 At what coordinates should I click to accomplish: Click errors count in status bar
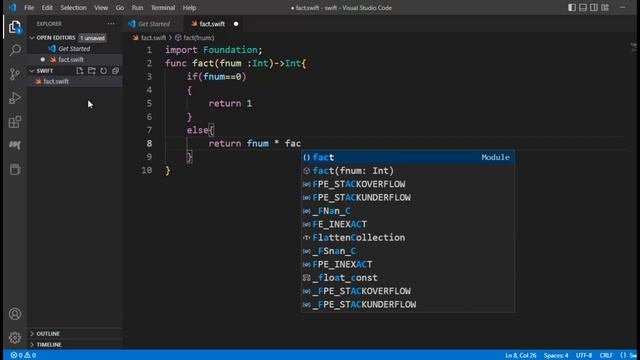click(x=17, y=355)
